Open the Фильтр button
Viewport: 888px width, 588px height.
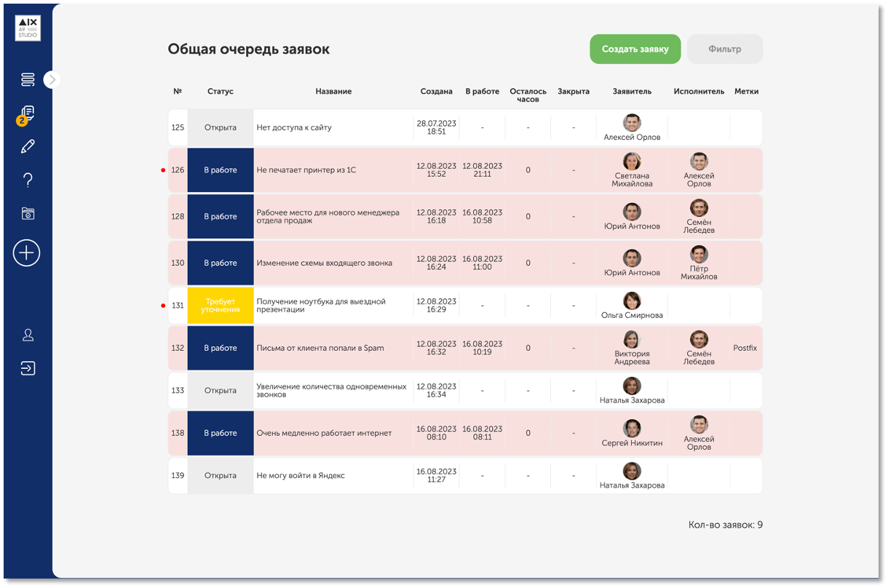click(x=725, y=49)
